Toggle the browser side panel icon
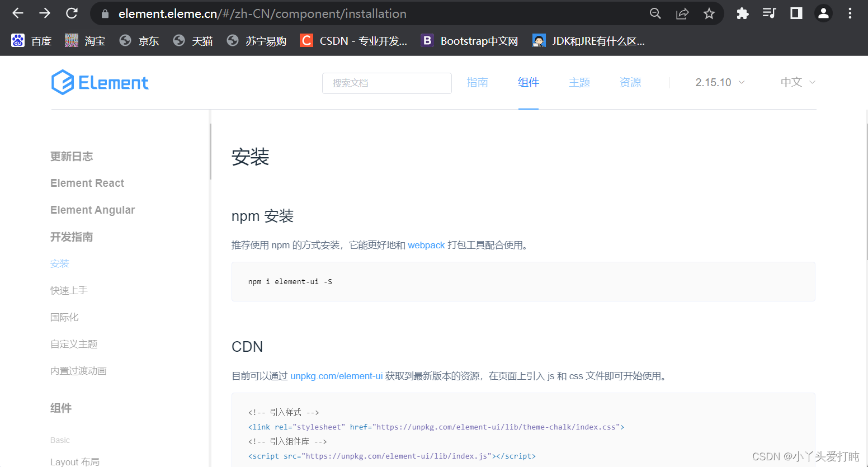The image size is (868, 467). tap(796, 13)
